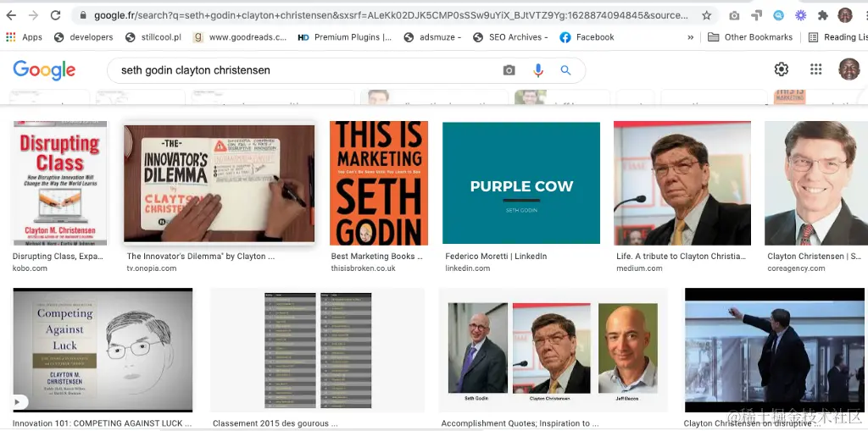
Task: Open The Innovator's Dilemma image result
Action: tap(220, 183)
